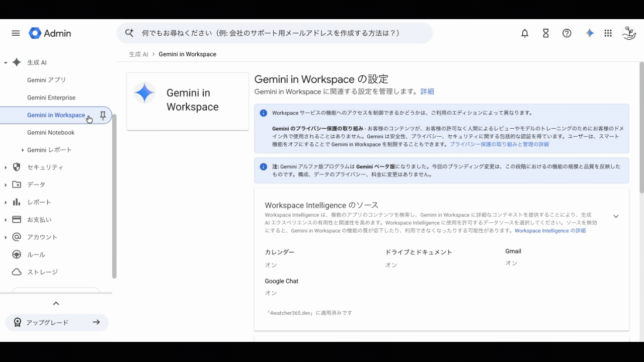Click the セキュリティ shield icon

tap(17, 167)
